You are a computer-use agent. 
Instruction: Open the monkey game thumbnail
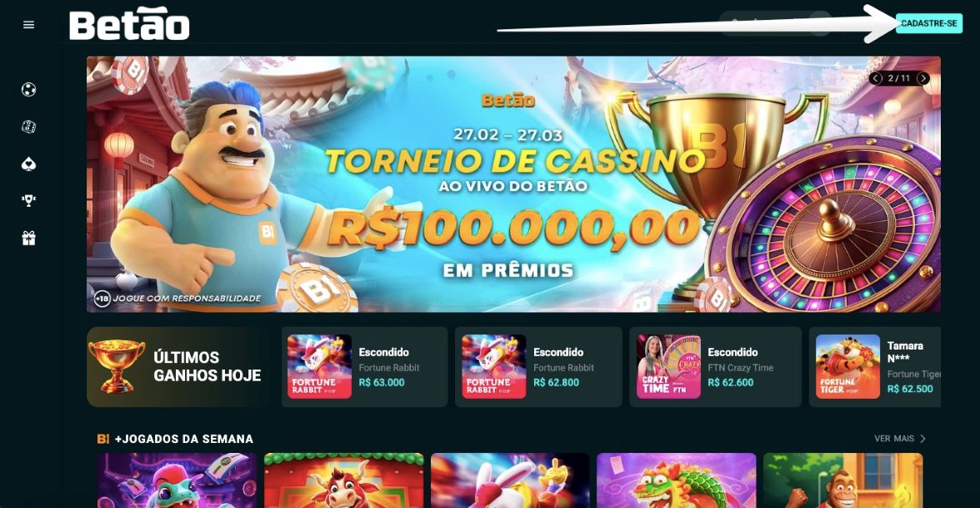click(x=842, y=480)
